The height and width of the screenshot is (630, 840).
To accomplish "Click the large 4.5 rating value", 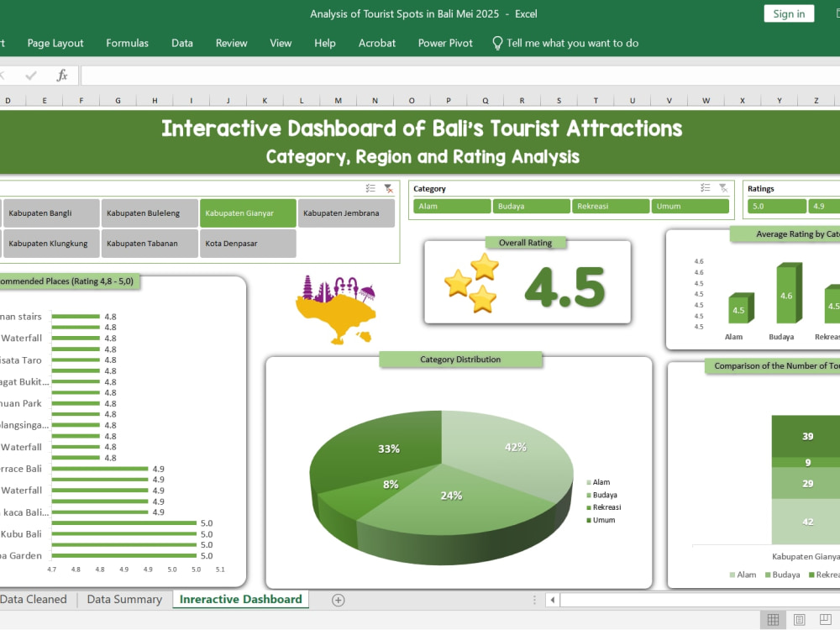I will (565, 287).
